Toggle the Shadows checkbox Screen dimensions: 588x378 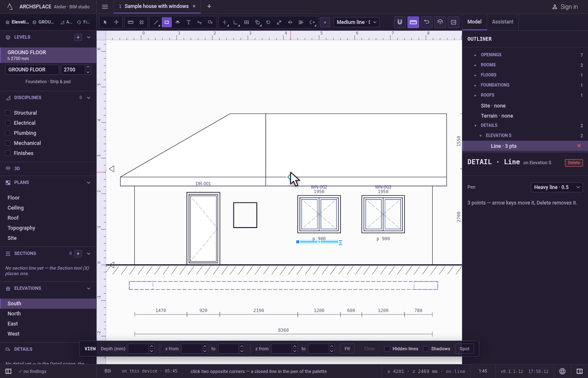[x=426, y=349]
